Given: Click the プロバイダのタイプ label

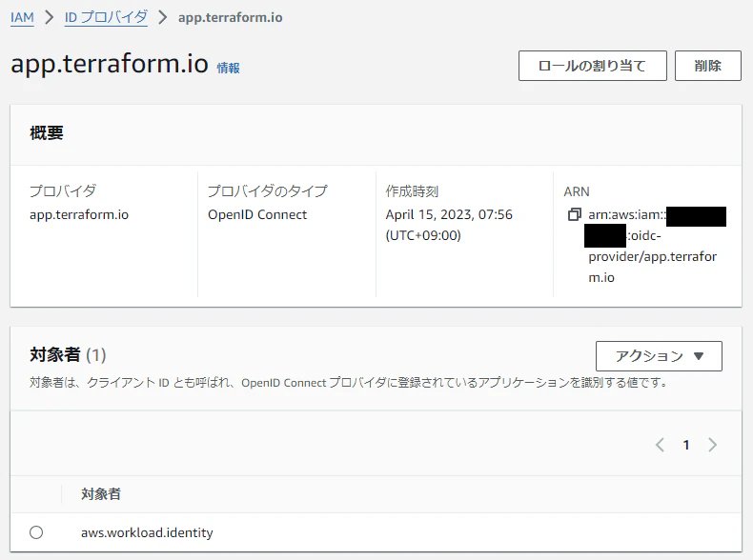Looking at the screenshot, I should point(268,191).
